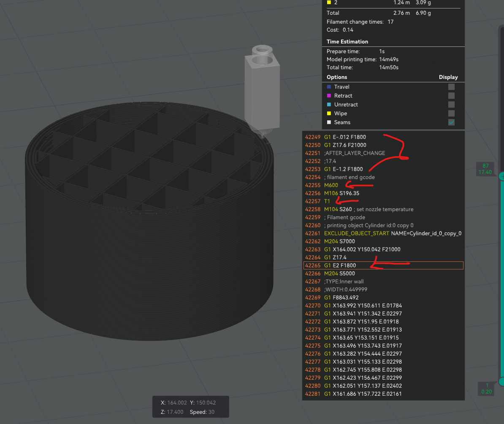
Task: Enable the Wipe display checkbox
Action: click(451, 113)
